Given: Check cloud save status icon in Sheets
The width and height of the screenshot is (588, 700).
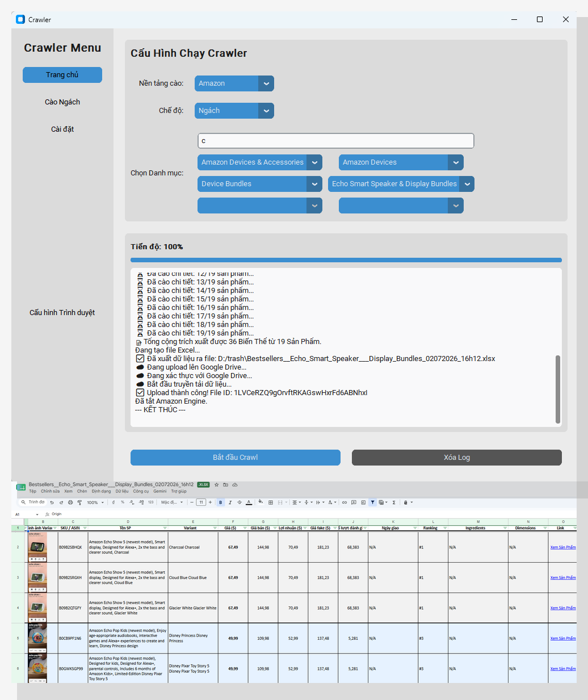Looking at the screenshot, I should click(x=234, y=485).
